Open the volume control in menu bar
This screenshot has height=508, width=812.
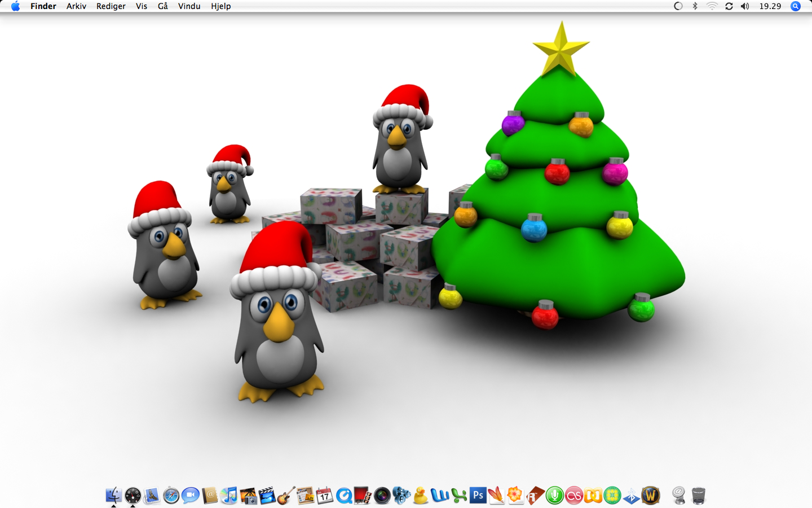coord(745,6)
